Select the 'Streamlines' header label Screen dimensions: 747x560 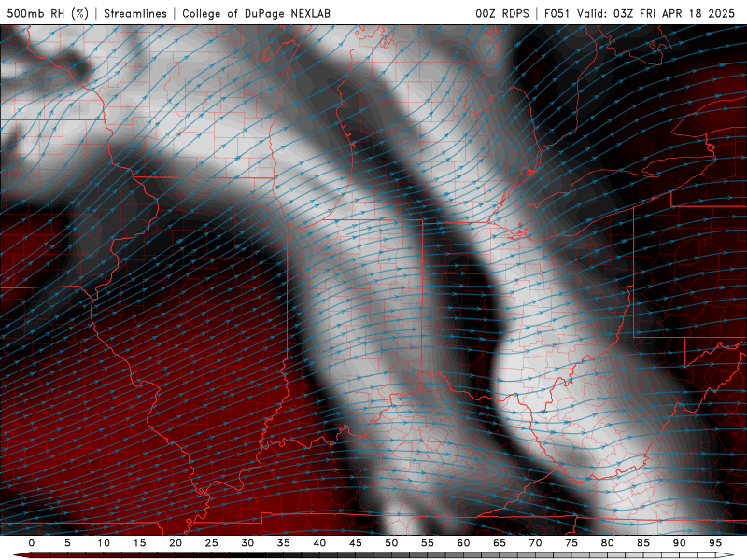click(135, 13)
